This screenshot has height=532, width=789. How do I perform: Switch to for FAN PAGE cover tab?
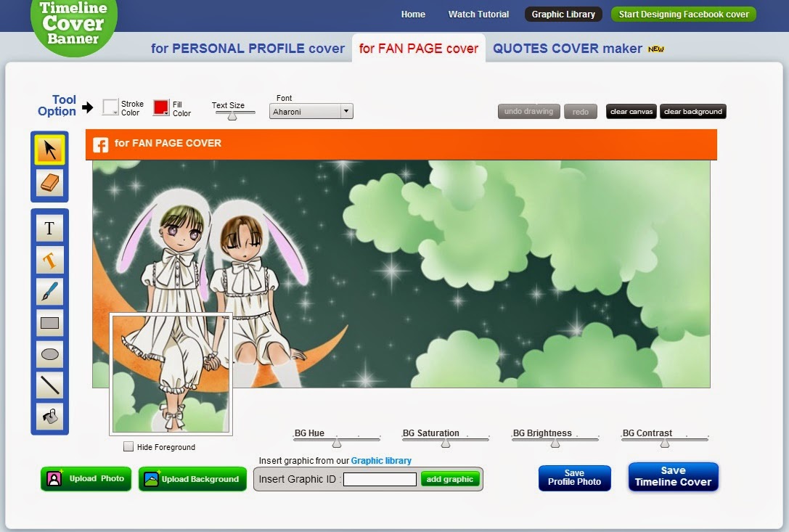(419, 49)
